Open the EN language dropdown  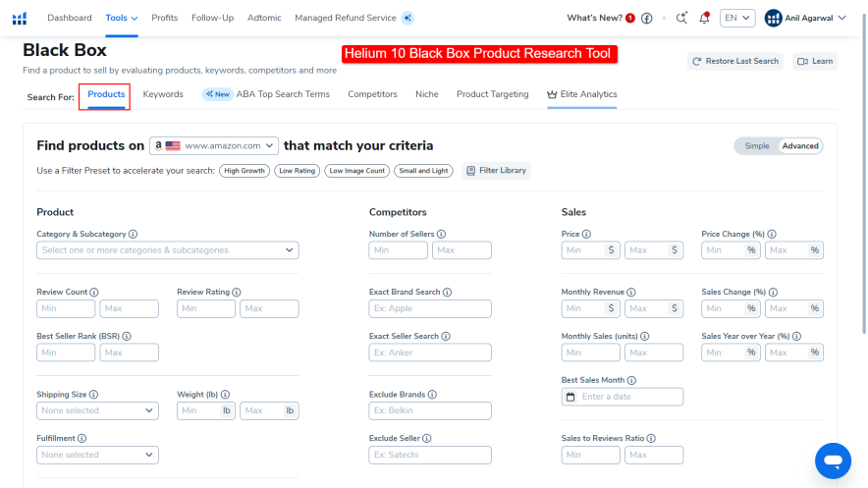(737, 18)
